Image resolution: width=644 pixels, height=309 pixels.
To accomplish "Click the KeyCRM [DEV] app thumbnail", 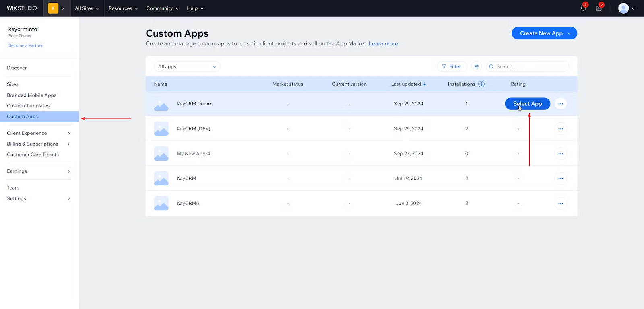I will [x=161, y=129].
